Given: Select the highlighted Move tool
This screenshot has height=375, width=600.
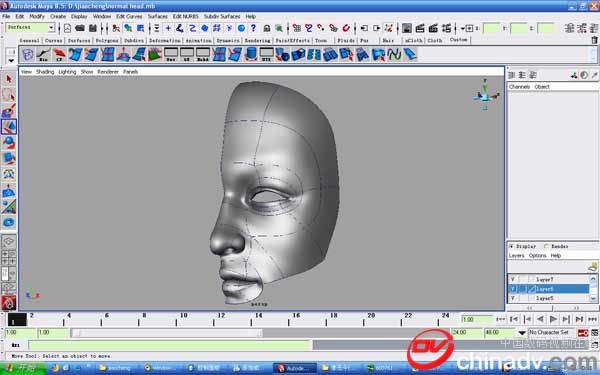Looking at the screenshot, I should click(x=9, y=127).
